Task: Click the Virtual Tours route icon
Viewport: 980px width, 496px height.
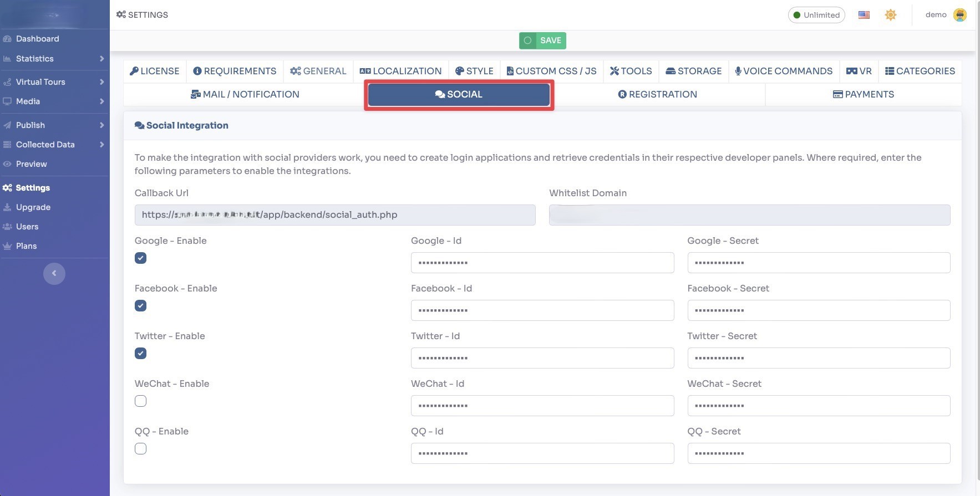Action: tap(7, 82)
